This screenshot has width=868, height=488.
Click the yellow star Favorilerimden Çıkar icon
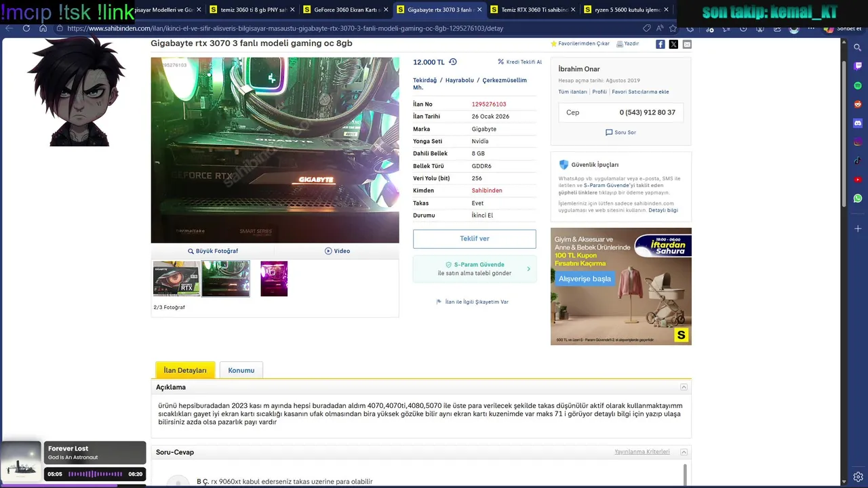554,43
